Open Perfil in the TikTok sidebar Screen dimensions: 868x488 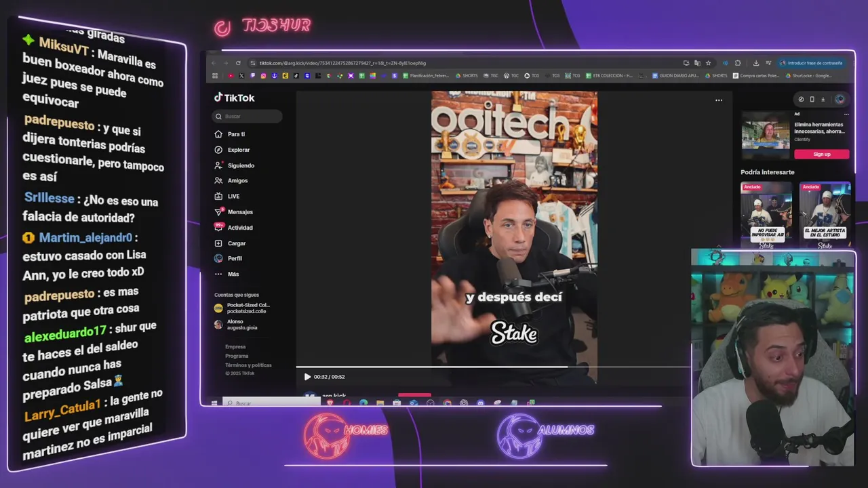[229, 258]
